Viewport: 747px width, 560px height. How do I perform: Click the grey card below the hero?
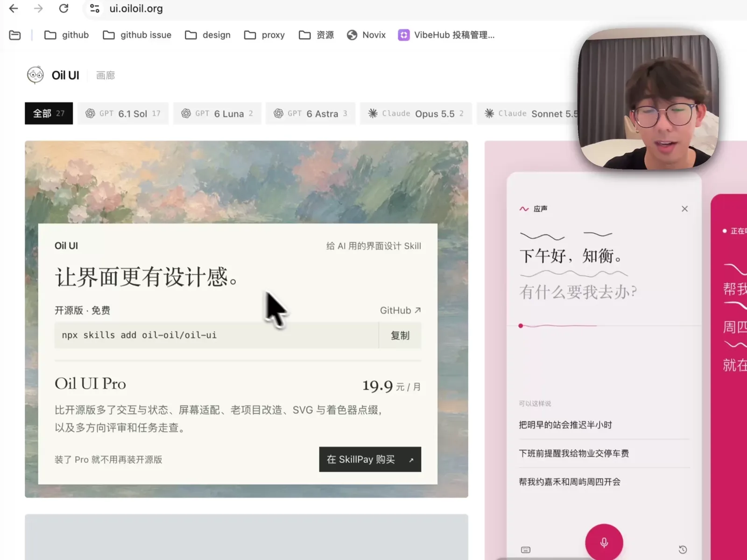pos(247,537)
